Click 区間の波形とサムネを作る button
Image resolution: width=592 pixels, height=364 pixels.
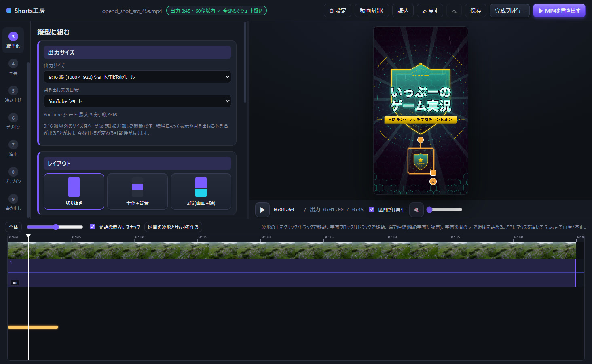pos(173,227)
